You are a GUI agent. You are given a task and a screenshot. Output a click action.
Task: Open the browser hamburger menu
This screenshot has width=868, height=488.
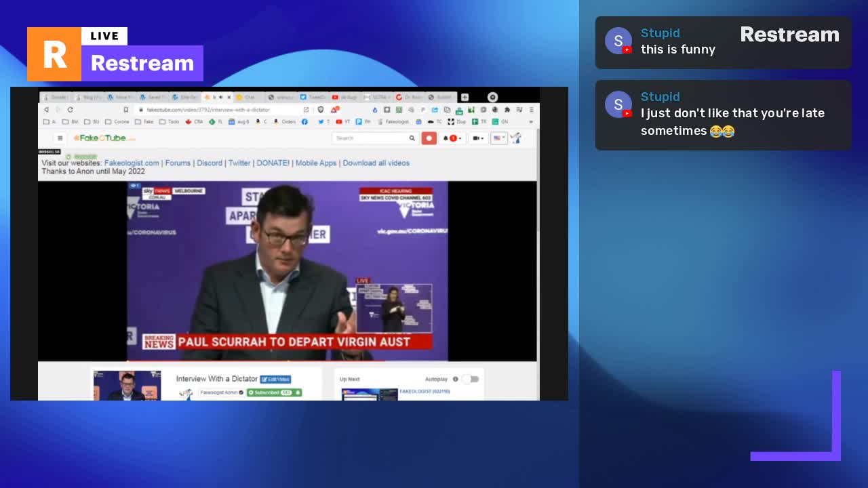[531, 110]
